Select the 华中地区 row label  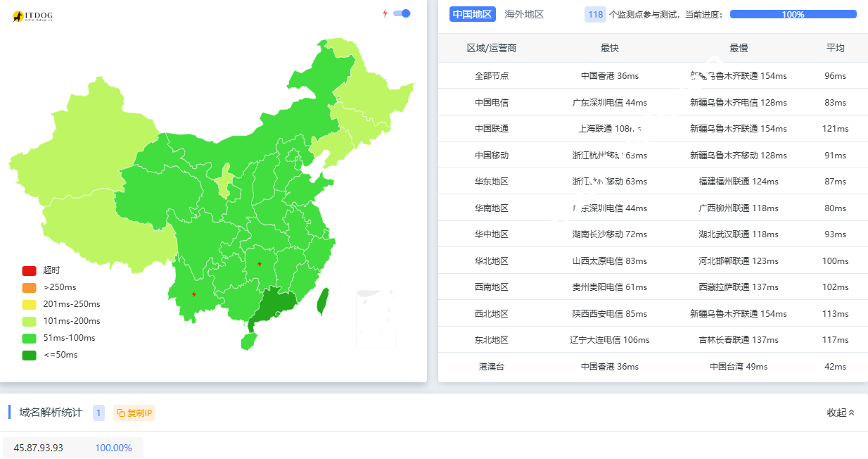(492, 234)
